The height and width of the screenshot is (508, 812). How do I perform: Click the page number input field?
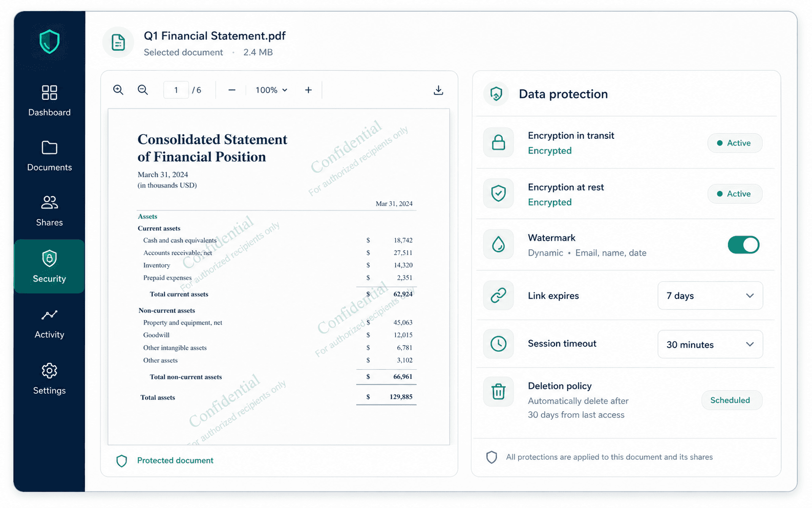coord(176,90)
